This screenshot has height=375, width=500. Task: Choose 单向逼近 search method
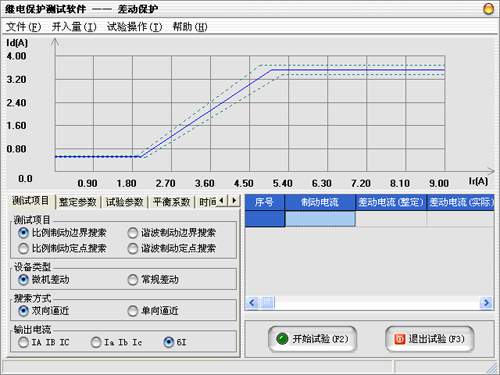pos(153,311)
